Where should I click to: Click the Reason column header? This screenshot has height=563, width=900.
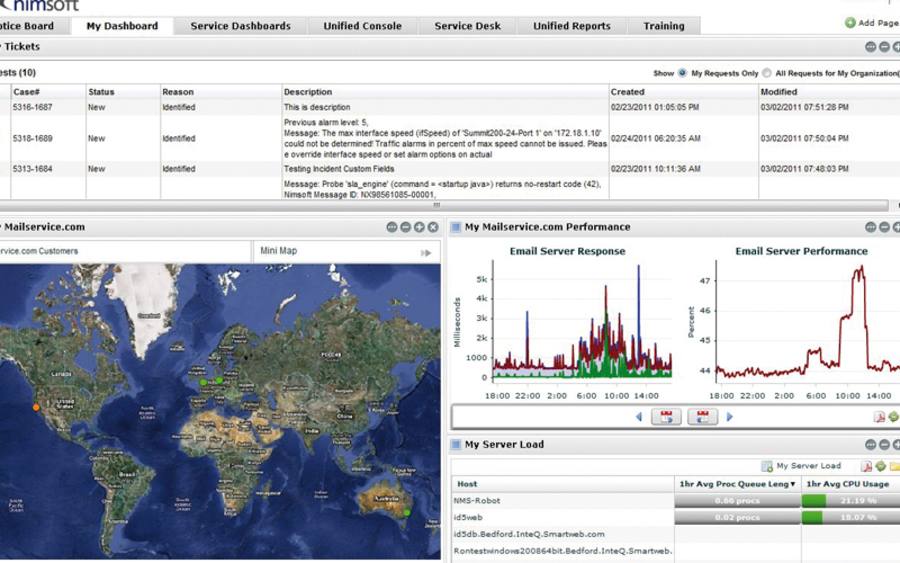point(221,92)
